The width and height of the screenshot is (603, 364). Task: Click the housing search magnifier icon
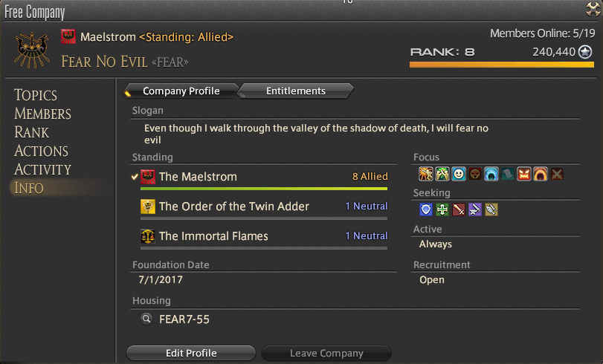coord(146,319)
